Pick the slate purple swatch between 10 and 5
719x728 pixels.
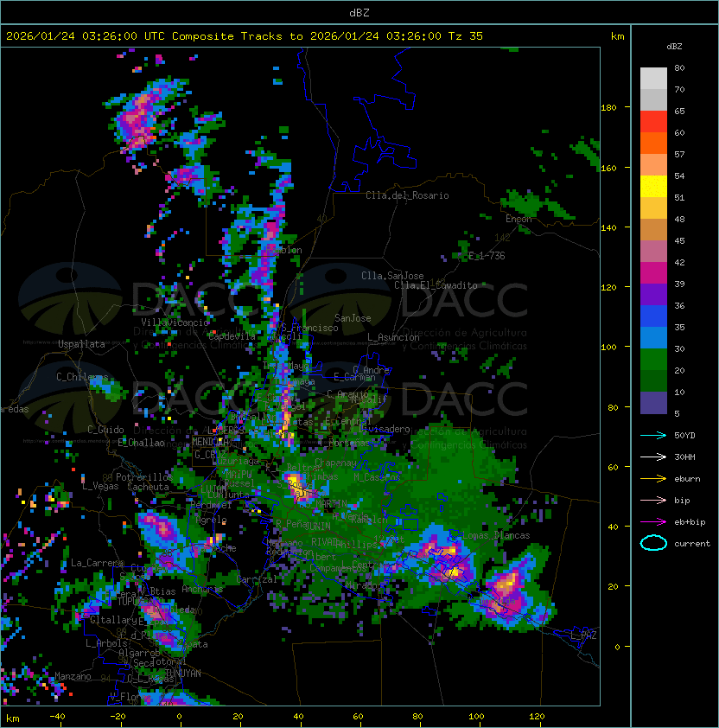tap(653, 403)
